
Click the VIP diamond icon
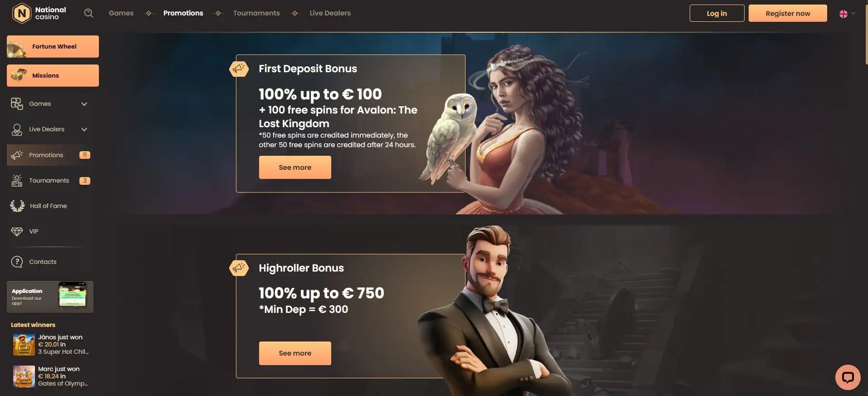[17, 232]
